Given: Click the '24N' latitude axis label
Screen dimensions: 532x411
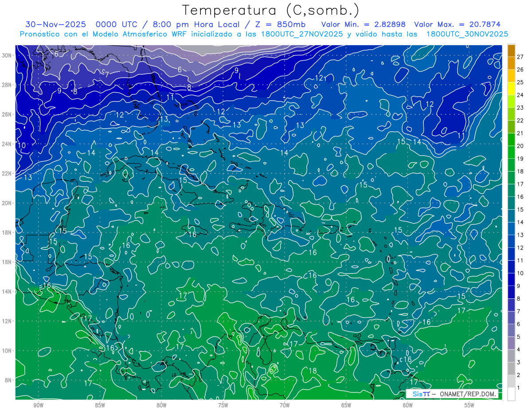Looking at the screenshot, I should (7, 144).
